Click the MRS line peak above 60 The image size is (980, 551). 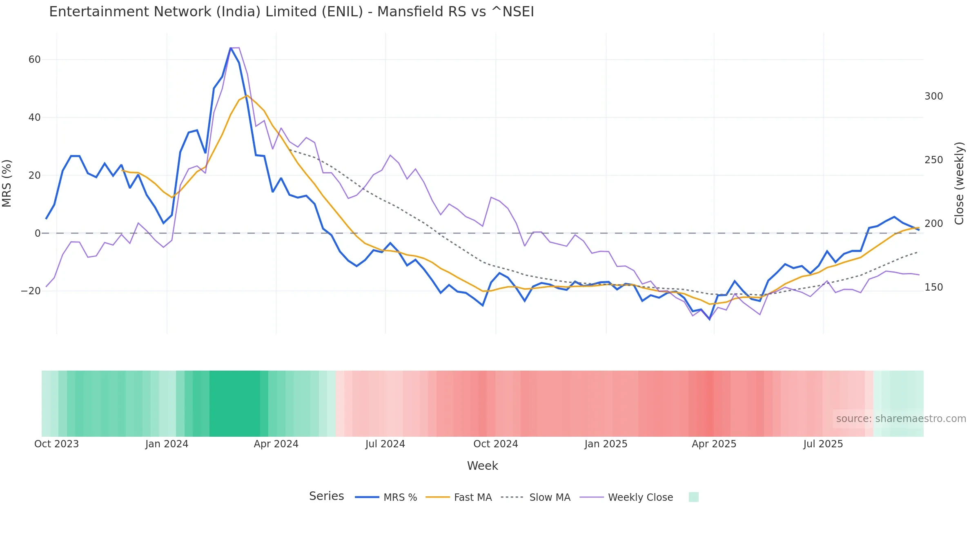pos(231,48)
